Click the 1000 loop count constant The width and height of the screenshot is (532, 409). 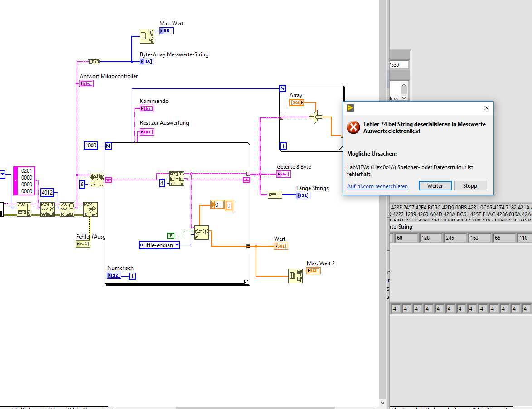coord(91,145)
